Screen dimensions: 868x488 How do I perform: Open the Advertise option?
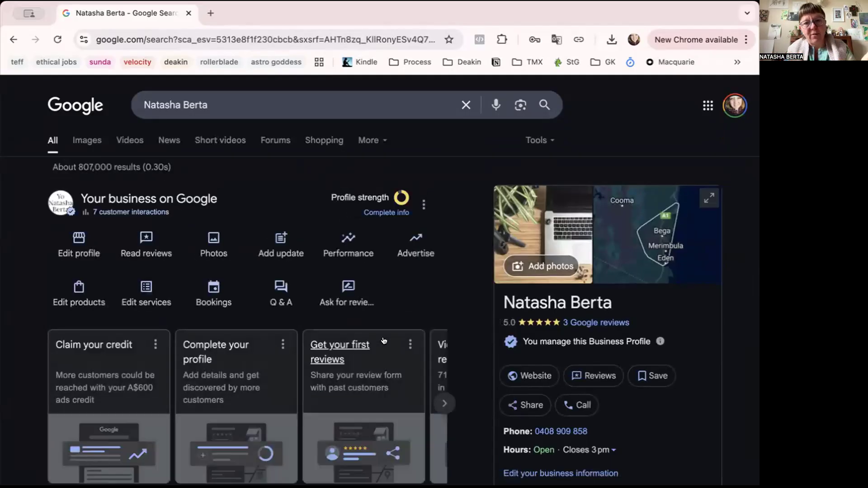click(415, 245)
